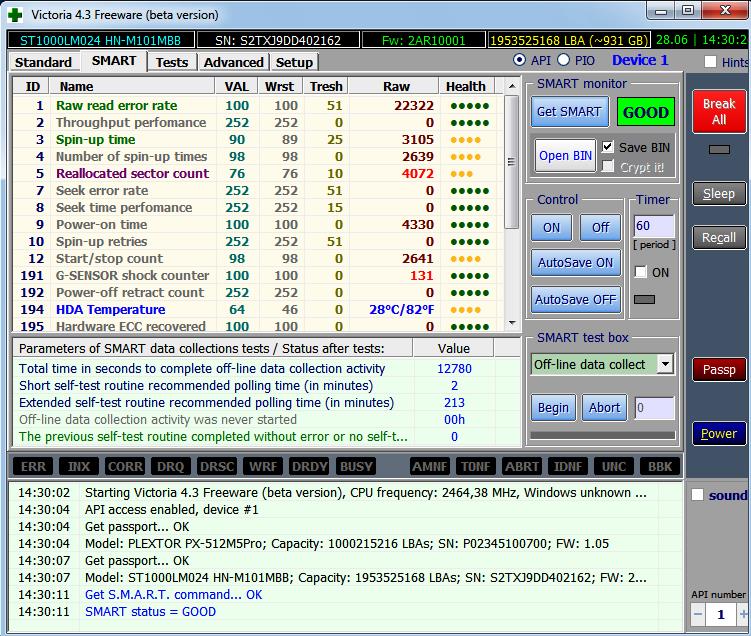Select the G-SENSOR shock counter row
Screen dimensions: 751x636
click(x=259, y=276)
